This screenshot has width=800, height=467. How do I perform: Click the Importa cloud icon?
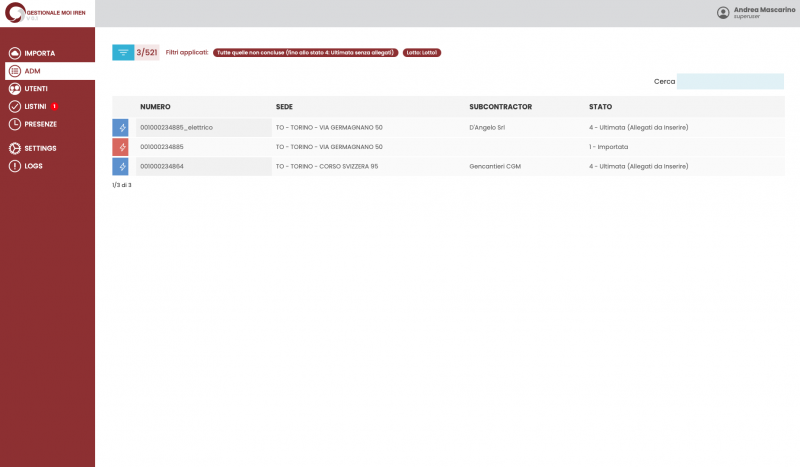(x=14, y=53)
